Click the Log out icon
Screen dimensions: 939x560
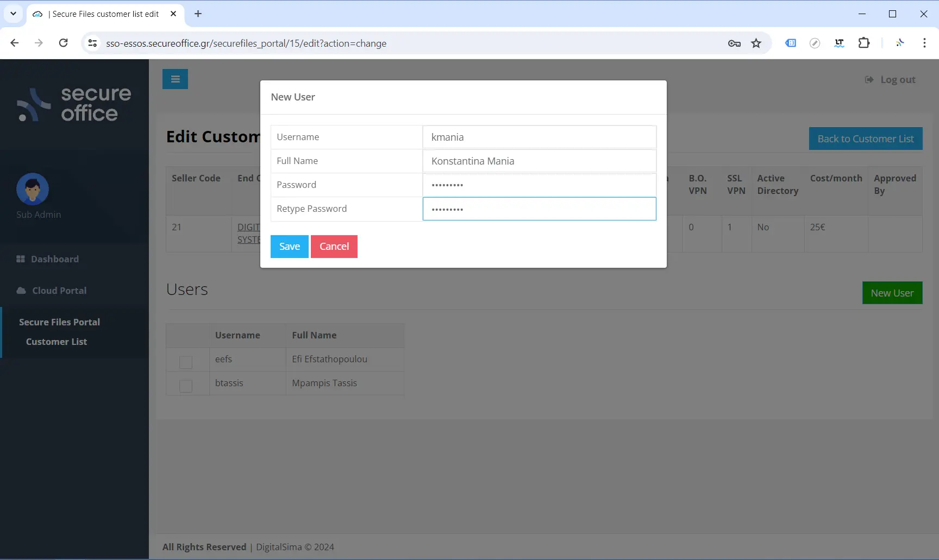coord(869,79)
